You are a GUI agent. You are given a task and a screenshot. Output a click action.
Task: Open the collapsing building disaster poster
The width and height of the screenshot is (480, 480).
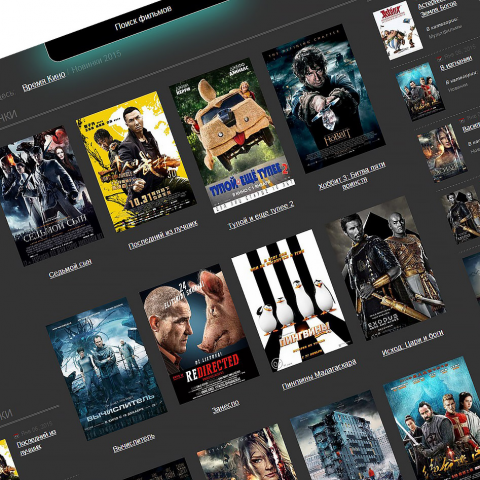click(347, 438)
